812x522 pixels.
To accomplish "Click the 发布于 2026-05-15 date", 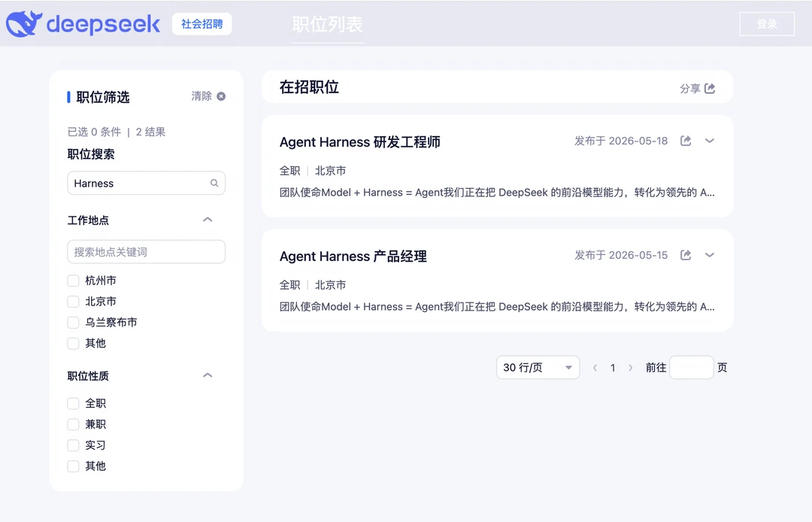I will (x=621, y=255).
